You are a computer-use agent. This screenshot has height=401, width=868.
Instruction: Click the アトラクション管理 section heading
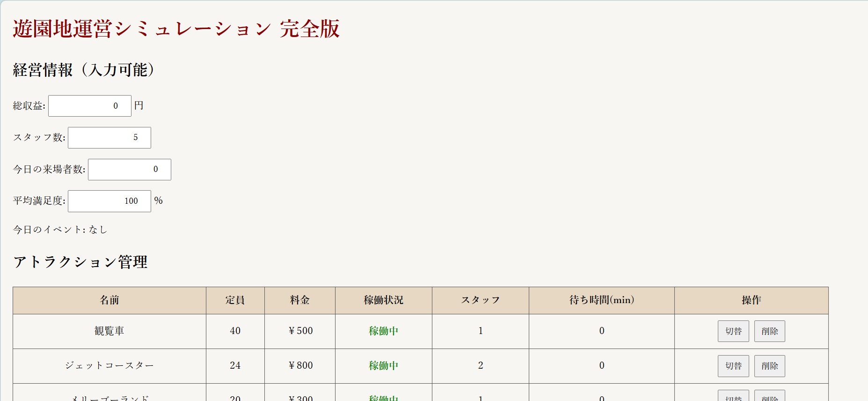pos(80,262)
